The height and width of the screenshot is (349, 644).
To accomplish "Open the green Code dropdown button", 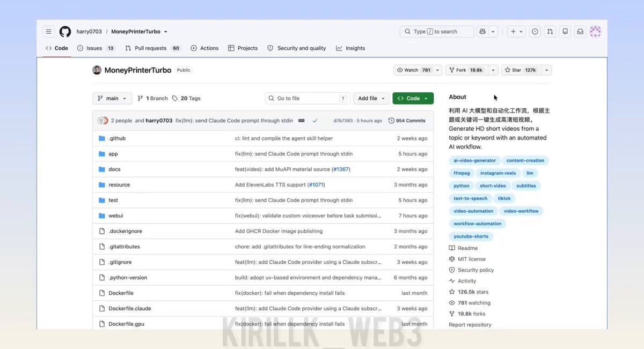I will point(413,98).
